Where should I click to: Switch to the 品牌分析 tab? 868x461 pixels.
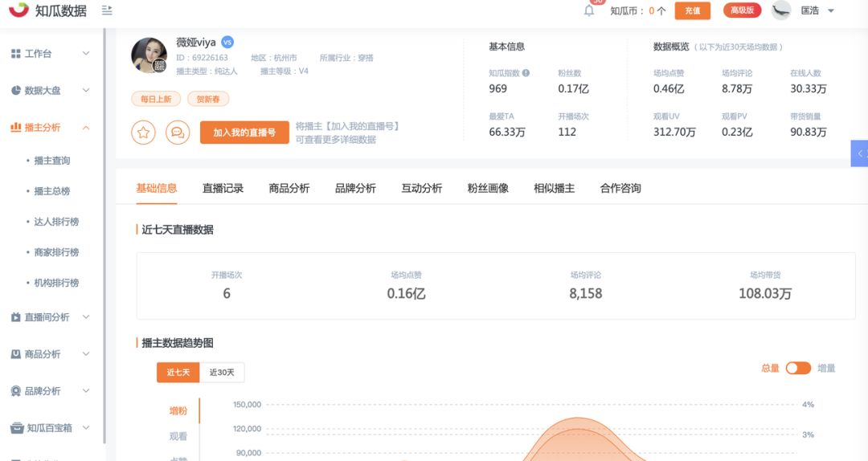(x=355, y=188)
